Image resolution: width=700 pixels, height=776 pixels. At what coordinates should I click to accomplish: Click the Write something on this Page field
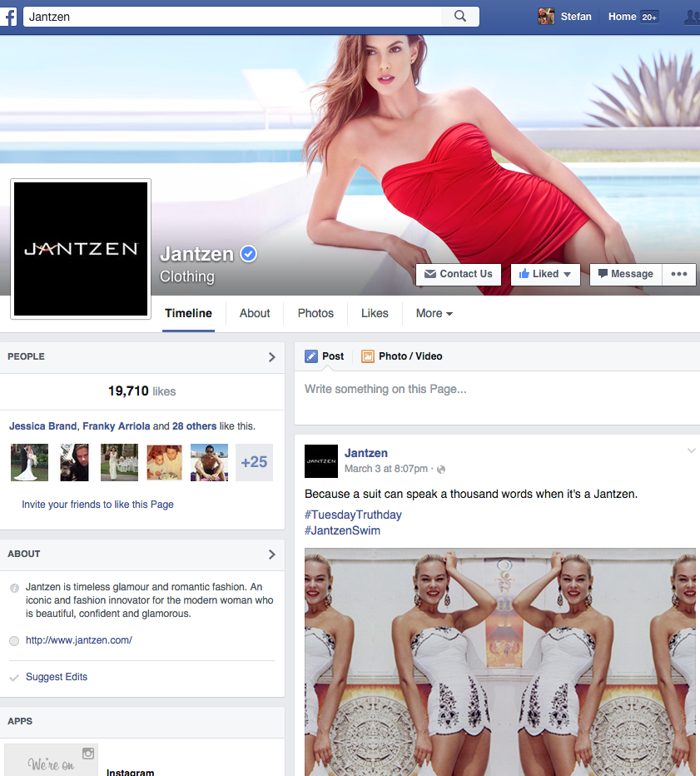[497, 397]
